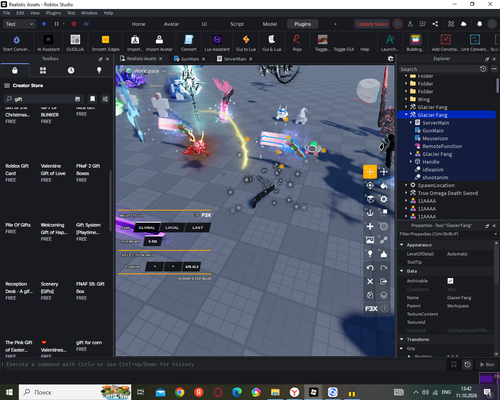Select the F3X Texture image tool icon

click(370, 240)
